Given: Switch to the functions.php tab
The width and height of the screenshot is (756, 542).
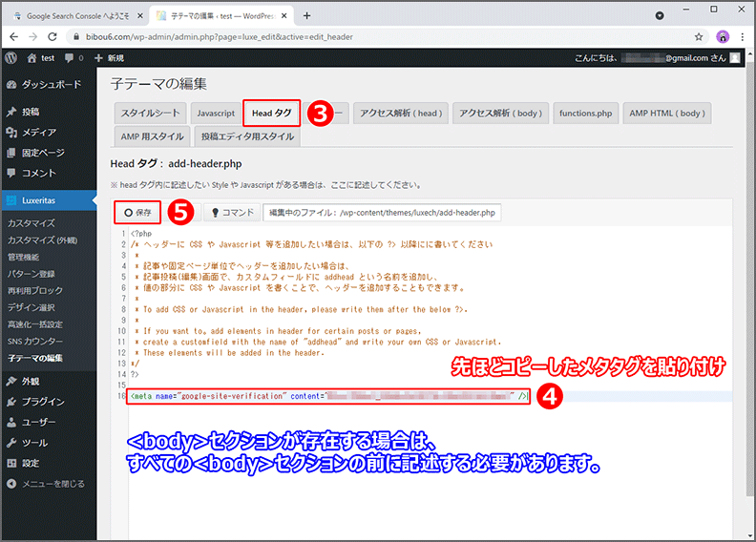Looking at the screenshot, I should 586,114.
